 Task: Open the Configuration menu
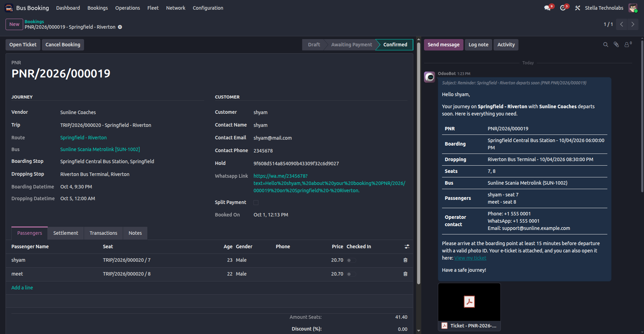[x=208, y=8]
